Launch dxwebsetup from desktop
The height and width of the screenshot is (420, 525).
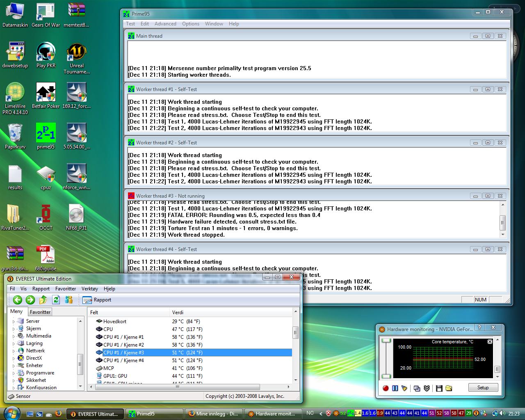click(15, 56)
